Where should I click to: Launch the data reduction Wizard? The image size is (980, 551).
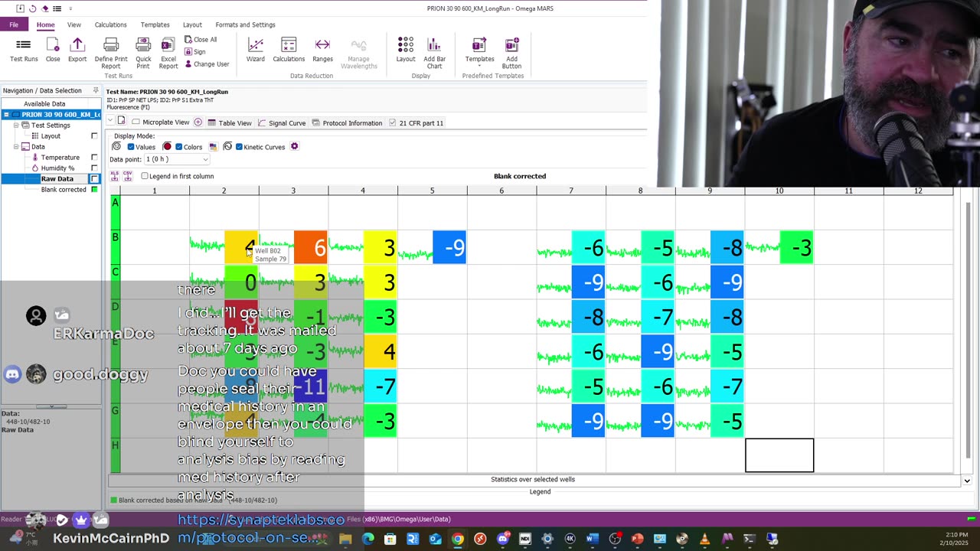pos(256,50)
